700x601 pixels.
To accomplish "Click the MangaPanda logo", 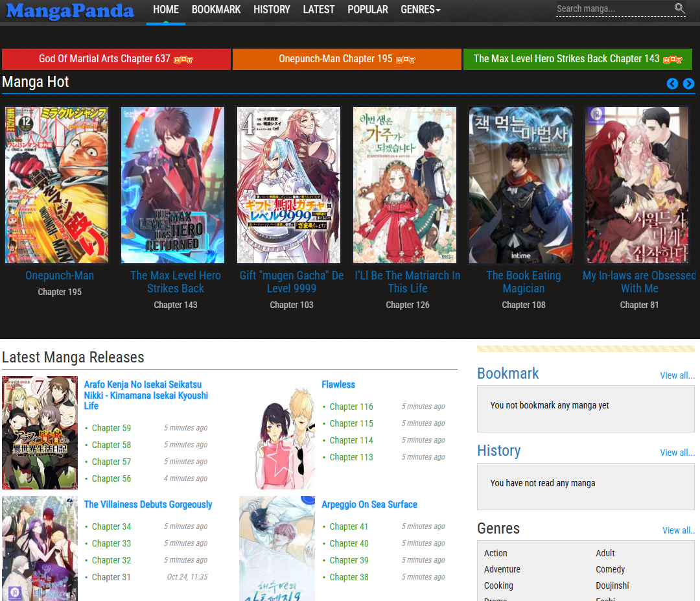I will pos(70,10).
